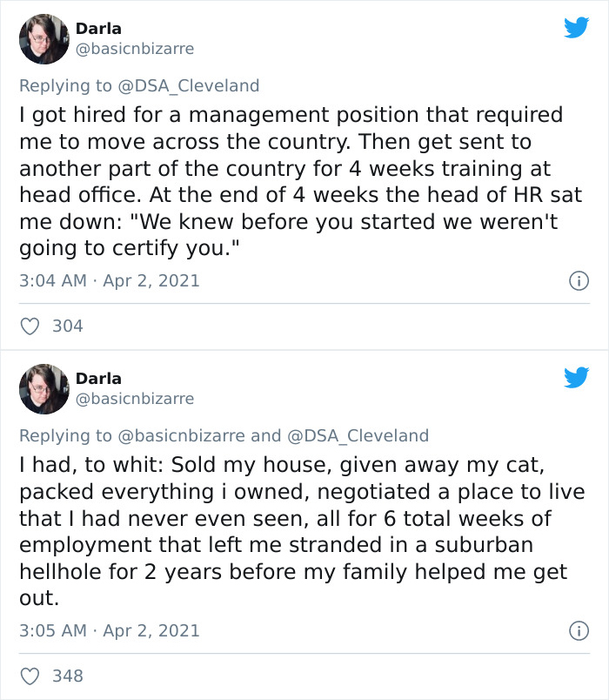Click the heart icon under the first tweet
609x700 pixels.
pyautogui.click(x=29, y=326)
